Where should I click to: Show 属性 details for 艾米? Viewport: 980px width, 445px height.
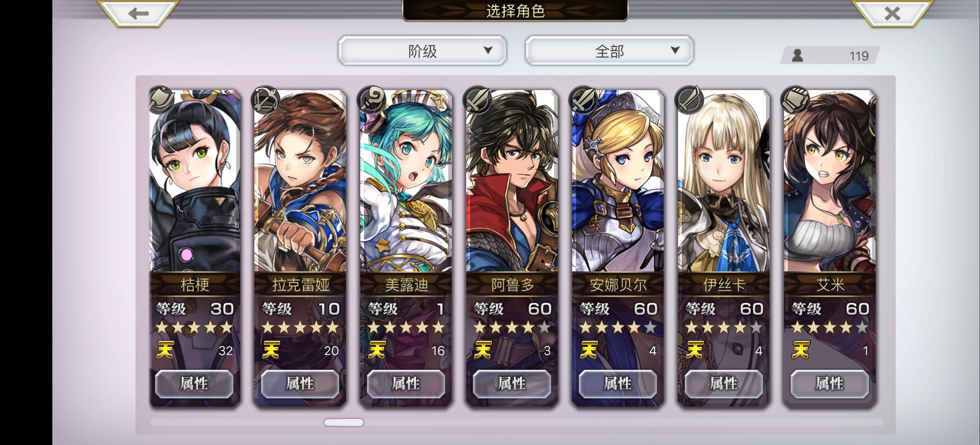(830, 384)
